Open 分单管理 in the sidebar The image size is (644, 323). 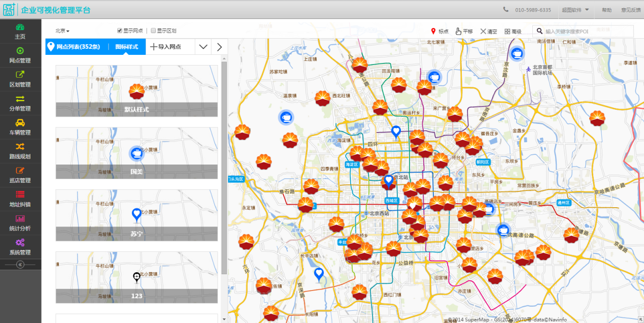coord(20,103)
